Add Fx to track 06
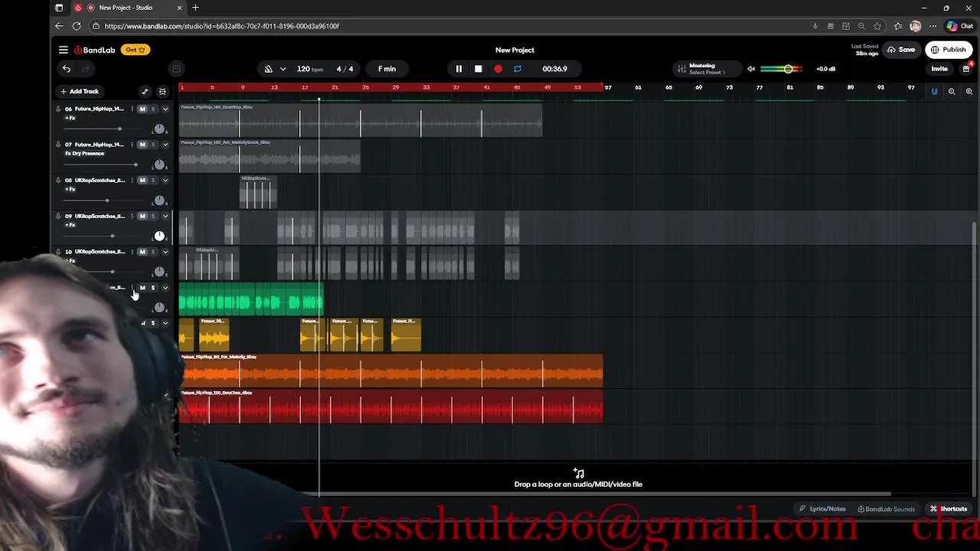980x551 pixels. [x=70, y=118]
